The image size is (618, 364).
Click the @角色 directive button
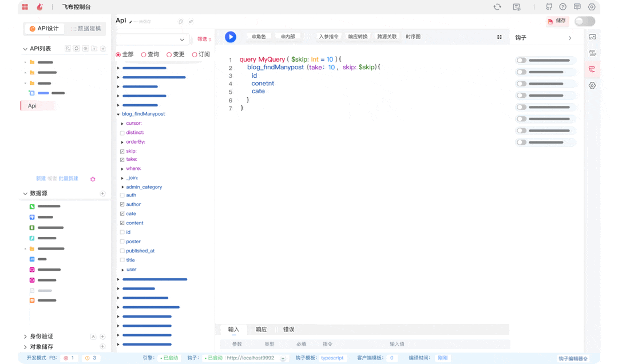259,37
